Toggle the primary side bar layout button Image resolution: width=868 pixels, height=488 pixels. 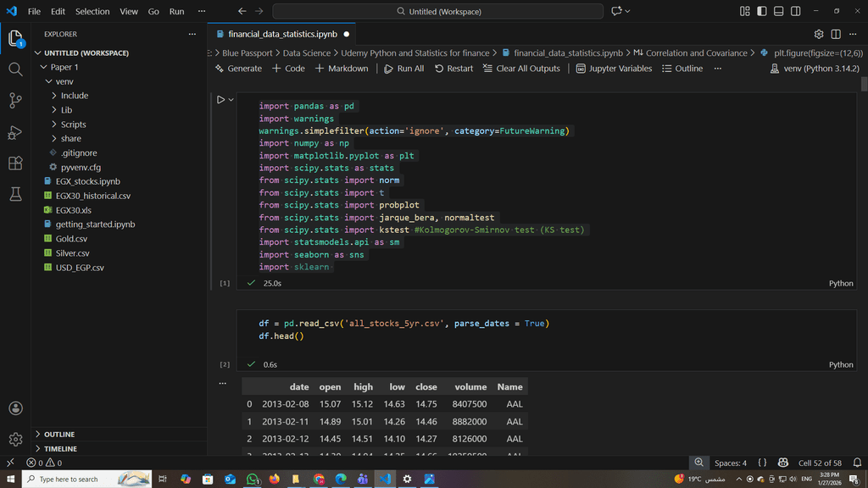761,12
